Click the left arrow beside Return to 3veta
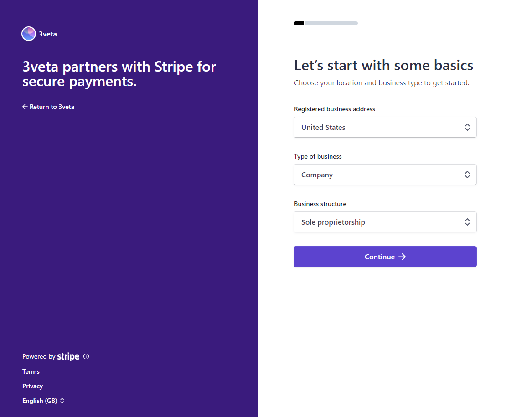The width and height of the screenshot is (532, 417). click(25, 107)
